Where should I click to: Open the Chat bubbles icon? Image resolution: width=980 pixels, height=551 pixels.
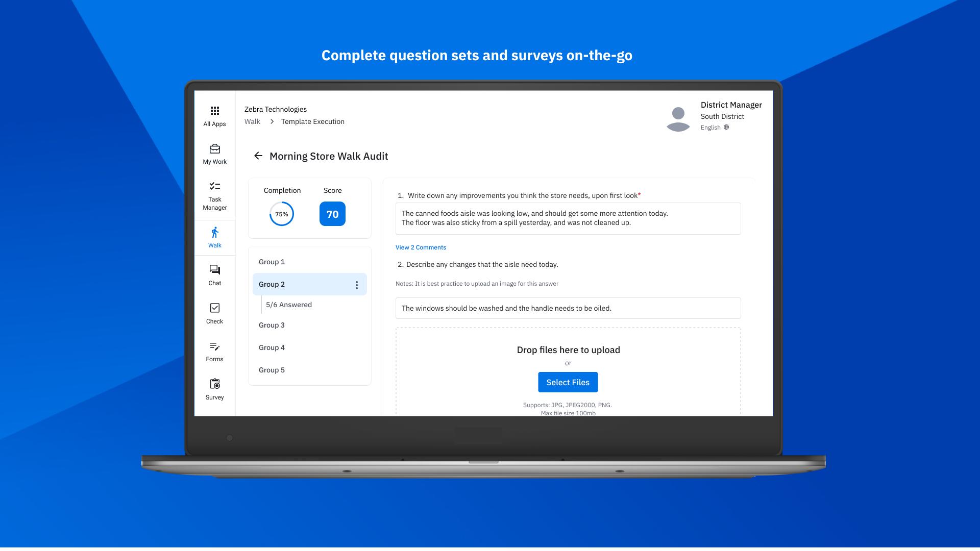tap(215, 270)
